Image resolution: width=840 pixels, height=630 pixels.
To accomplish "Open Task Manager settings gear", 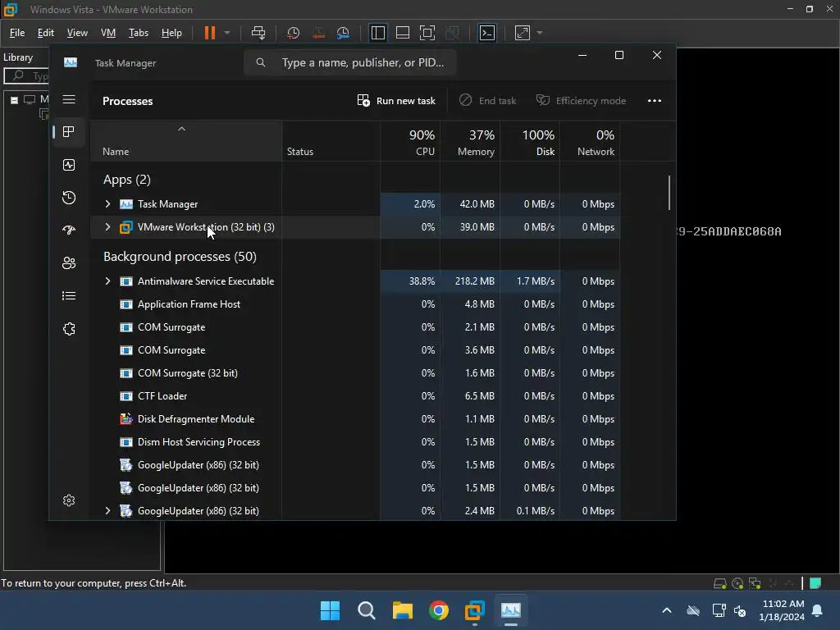I will click(x=69, y=500).
